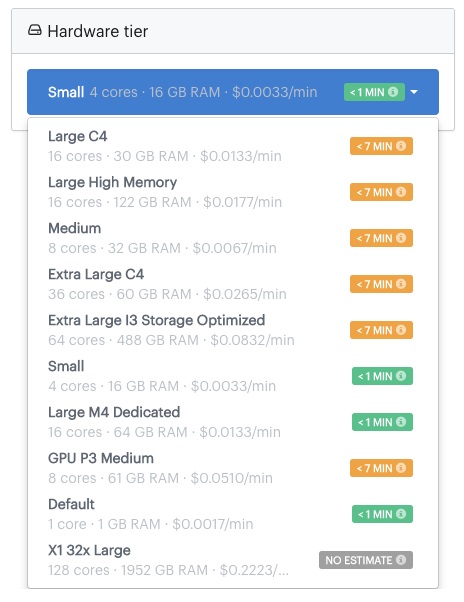Click the NO ESTIMATE badge for X1 32x Large

tap(366, 560)
